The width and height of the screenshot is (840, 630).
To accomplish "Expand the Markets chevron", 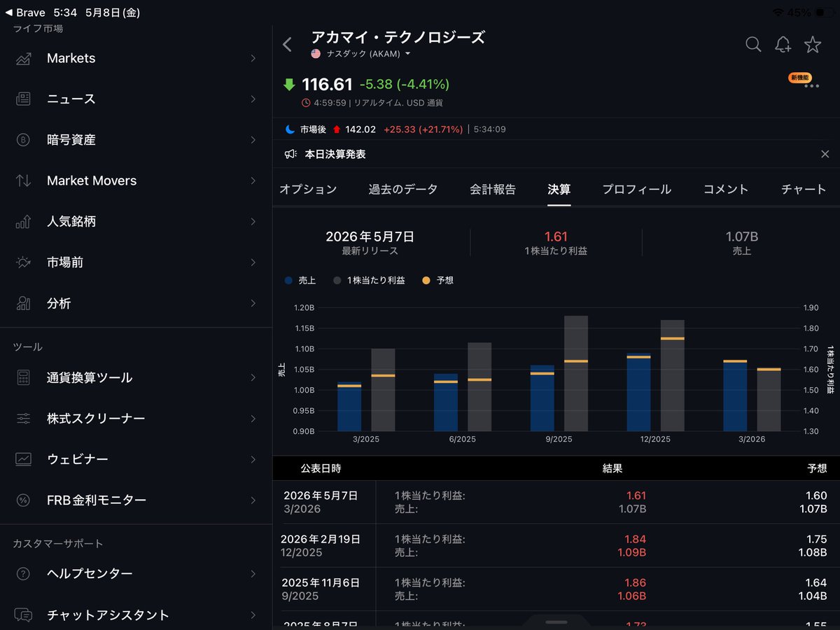I will (253, 59).
